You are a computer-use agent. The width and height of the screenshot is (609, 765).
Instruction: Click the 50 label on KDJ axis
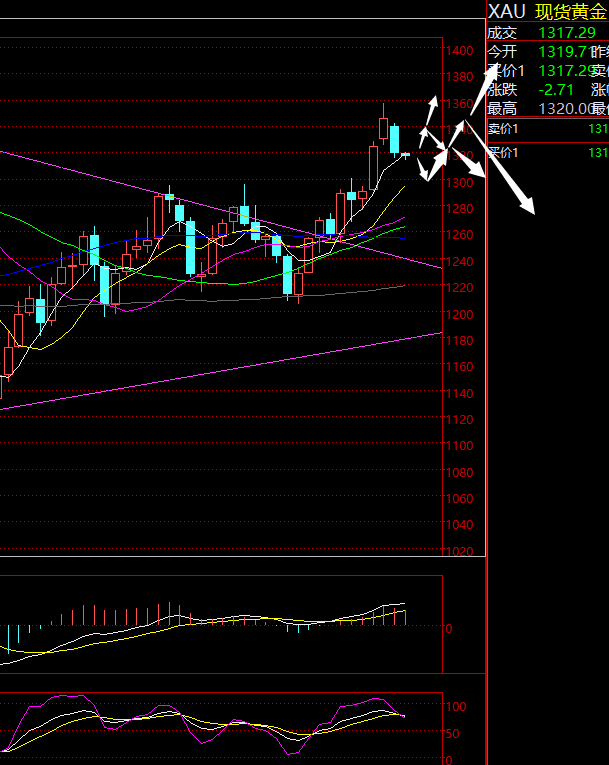pos(453,734)
